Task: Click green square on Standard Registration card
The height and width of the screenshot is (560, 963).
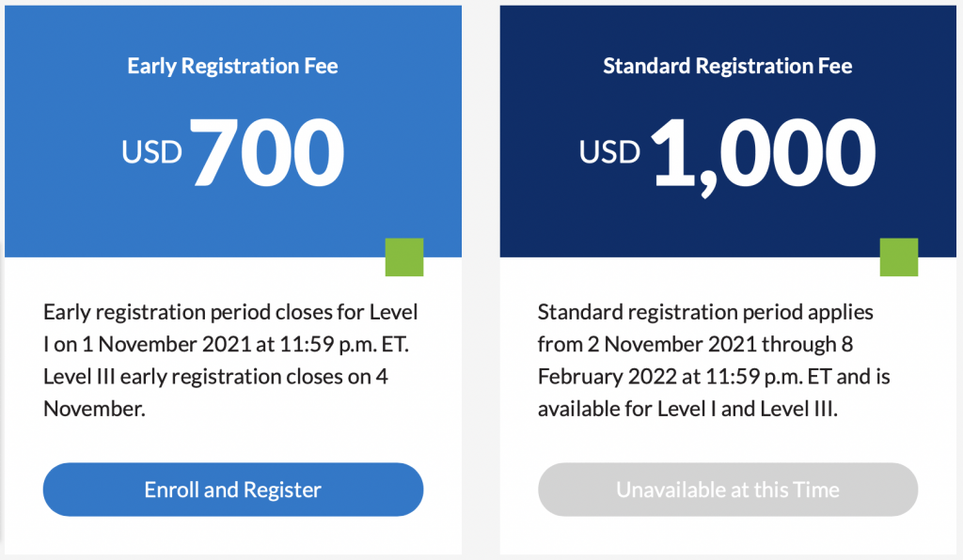Action: click(898, 257)
